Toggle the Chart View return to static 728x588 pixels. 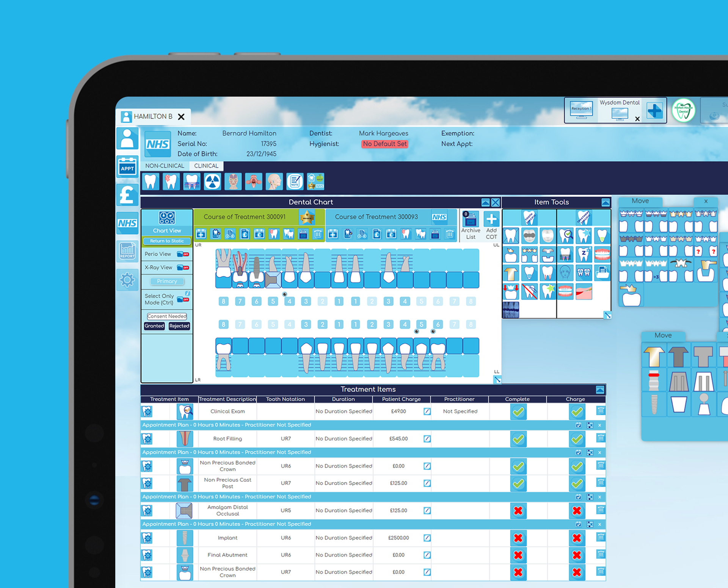167,242
